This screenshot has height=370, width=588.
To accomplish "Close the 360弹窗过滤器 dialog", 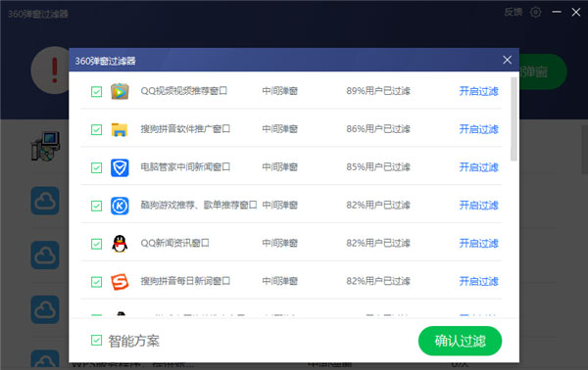I will (x=507, y=60).
